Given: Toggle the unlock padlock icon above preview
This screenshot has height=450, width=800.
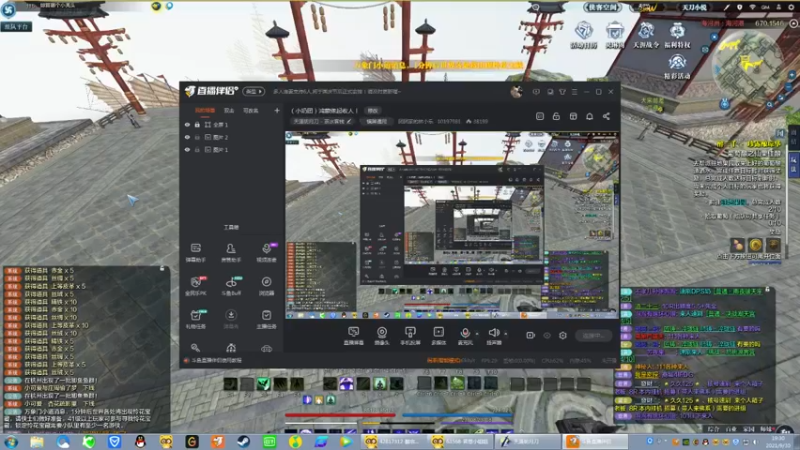Looking at the screenshot, I should point(556,116).
